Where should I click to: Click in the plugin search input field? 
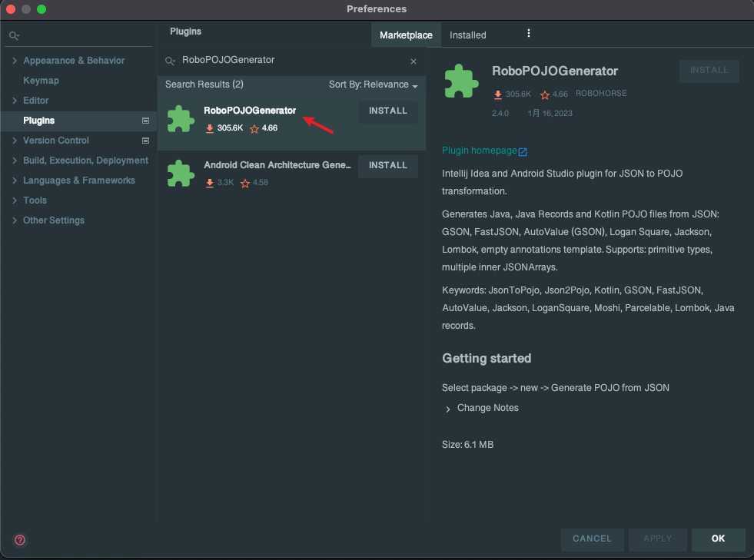(x=292, y=61)
